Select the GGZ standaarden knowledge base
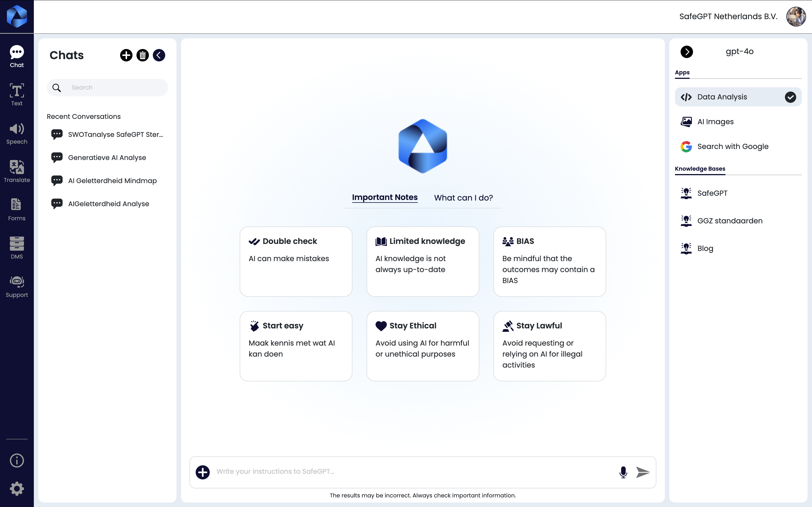Screen dimensions: 812x507 (x=729, y=221)
